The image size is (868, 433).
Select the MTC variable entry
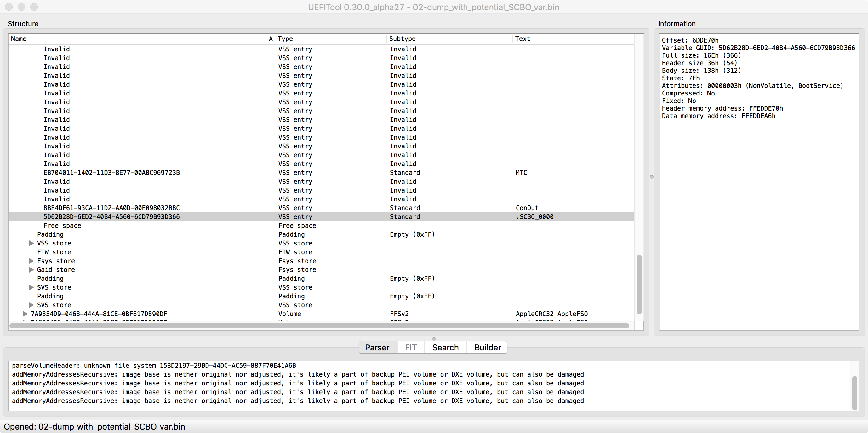tap(111, 173)
